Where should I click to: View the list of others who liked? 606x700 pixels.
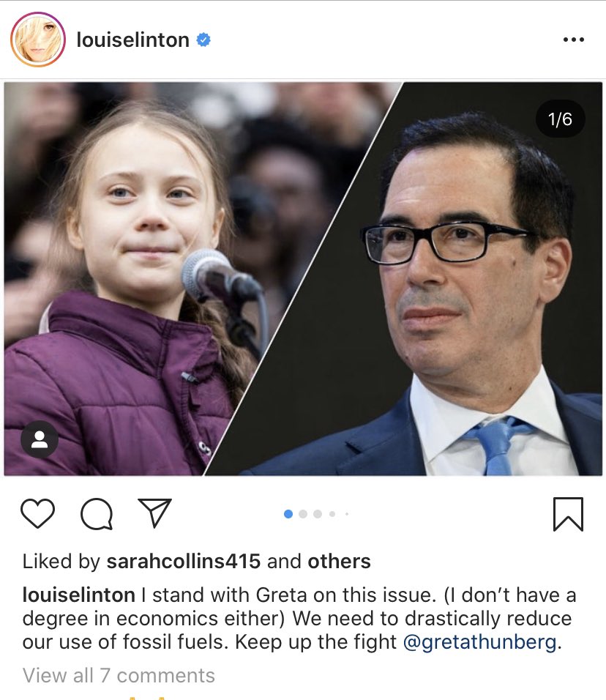(339, 561)
